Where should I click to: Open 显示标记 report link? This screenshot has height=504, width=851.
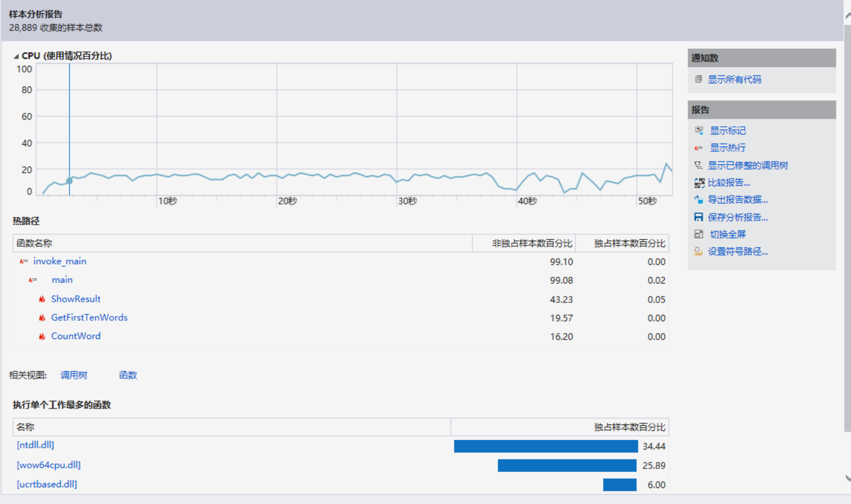point(728,130)
